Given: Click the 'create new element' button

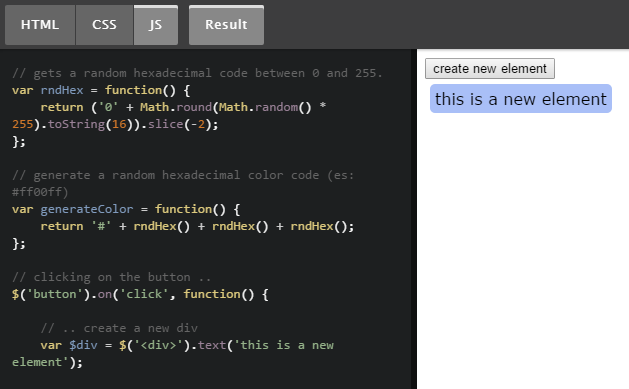Looking at the screenshot, I should (490, 69).
